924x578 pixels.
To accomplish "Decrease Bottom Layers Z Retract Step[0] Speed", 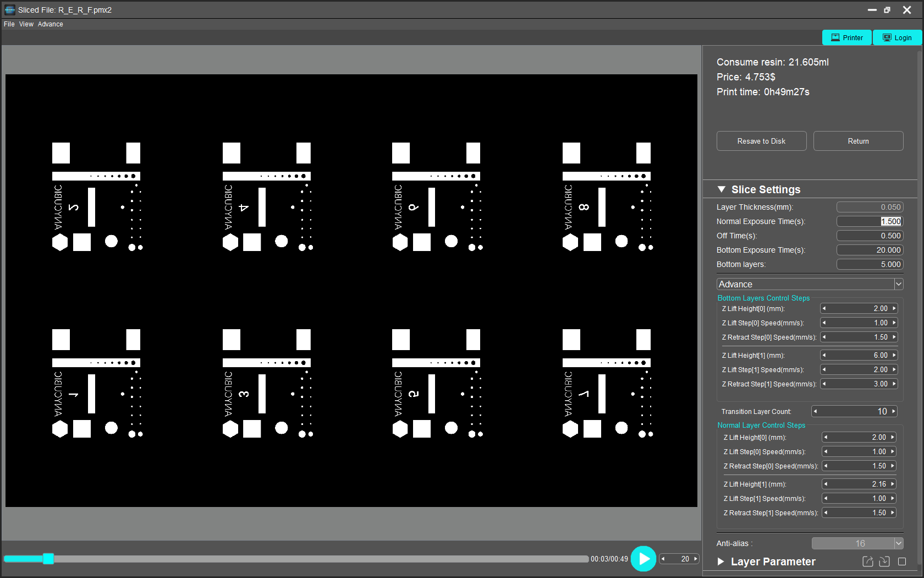I will [x=824, y=337].
